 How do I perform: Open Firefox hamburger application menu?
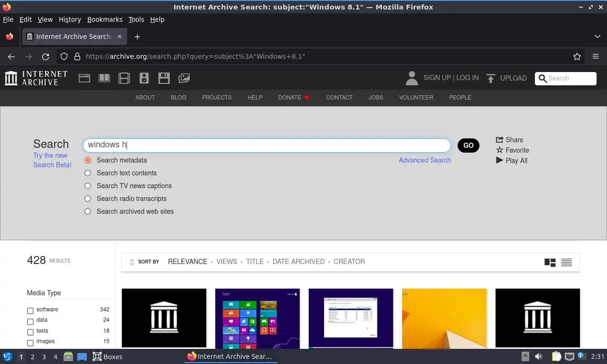point(596,56)
